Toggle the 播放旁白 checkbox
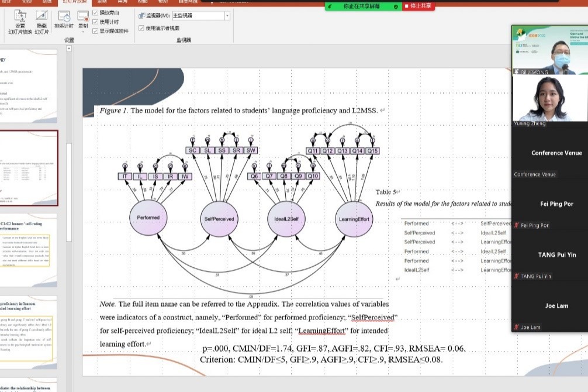The height and width of the screenshot is (392, 588). coord(96,12)
